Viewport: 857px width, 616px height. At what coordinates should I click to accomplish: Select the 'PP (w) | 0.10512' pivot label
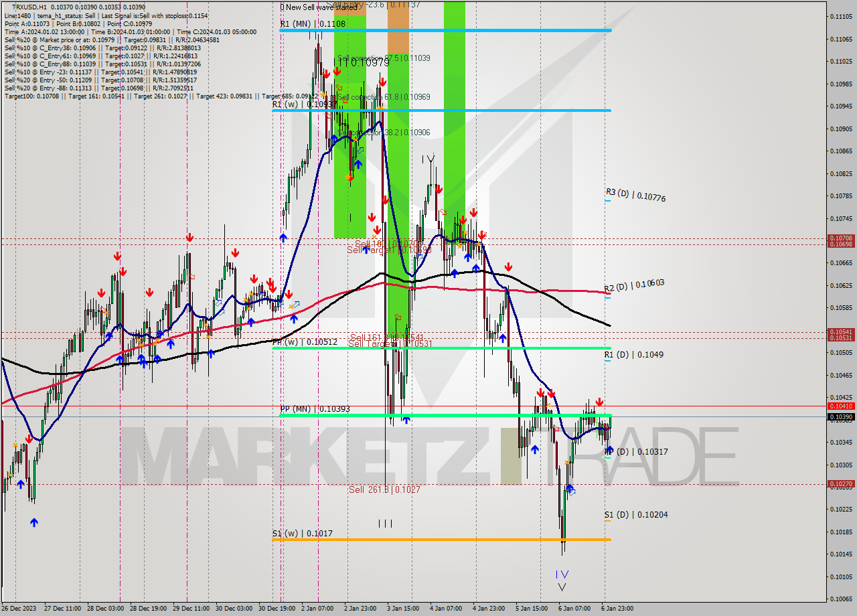pos(305,342)
